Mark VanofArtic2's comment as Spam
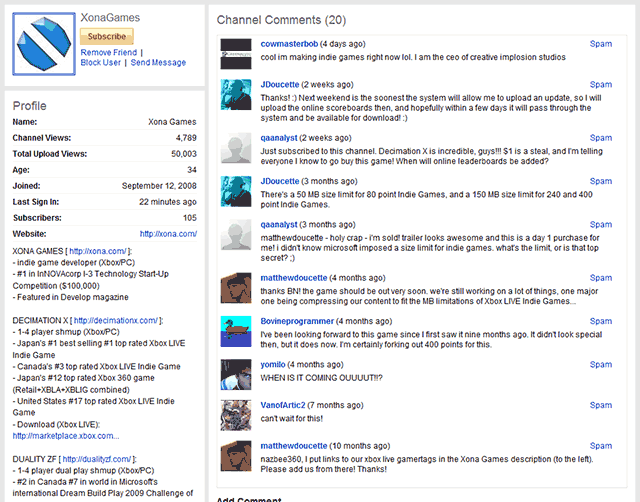 click(601, 405)
